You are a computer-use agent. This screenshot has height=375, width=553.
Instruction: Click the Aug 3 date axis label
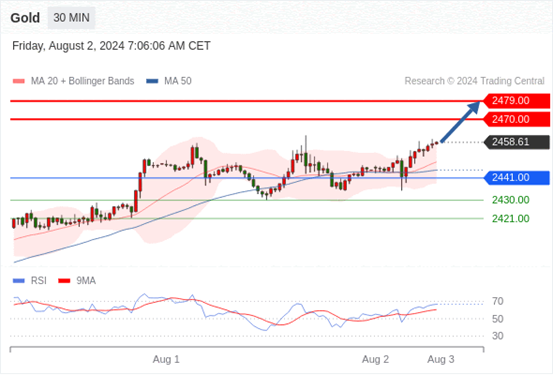coord(441,359)
